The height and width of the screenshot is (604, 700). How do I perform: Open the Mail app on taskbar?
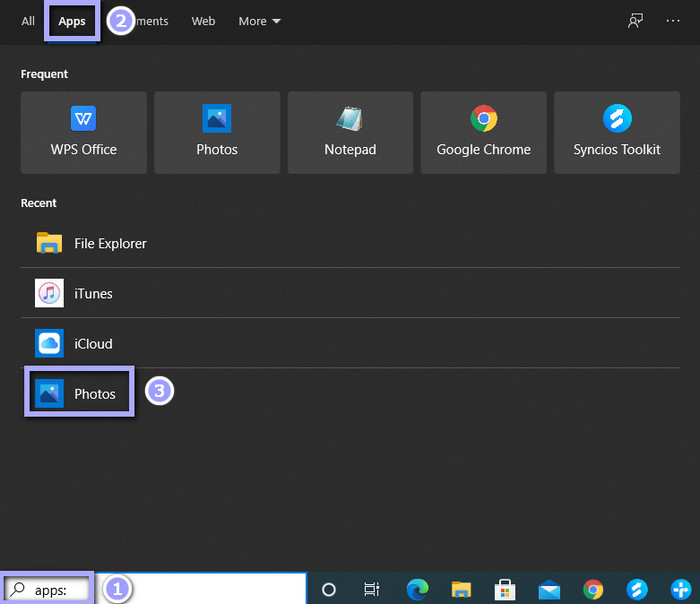click(549, 590)
